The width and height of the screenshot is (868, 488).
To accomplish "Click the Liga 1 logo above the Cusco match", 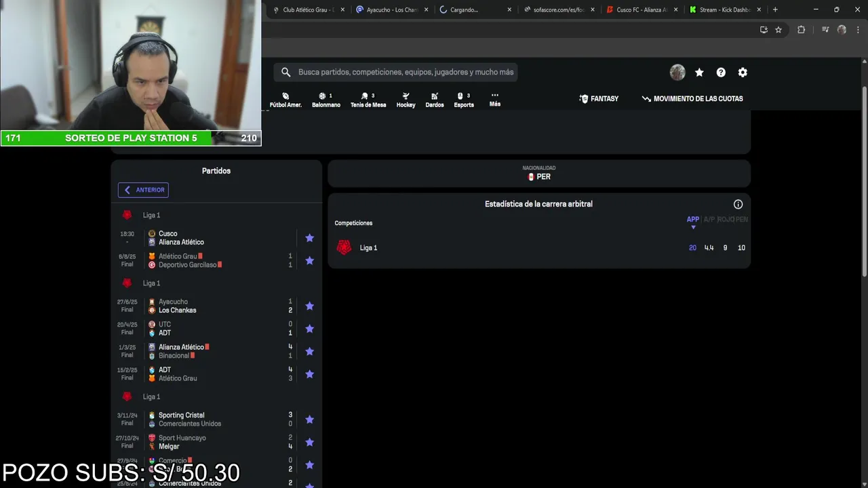I will (x=127, y=215).
